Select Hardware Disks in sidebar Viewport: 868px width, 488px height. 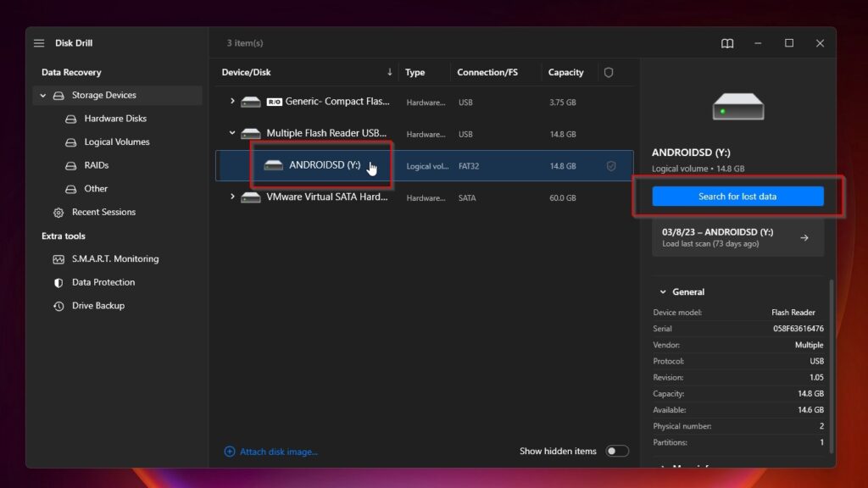coord(114,119)
